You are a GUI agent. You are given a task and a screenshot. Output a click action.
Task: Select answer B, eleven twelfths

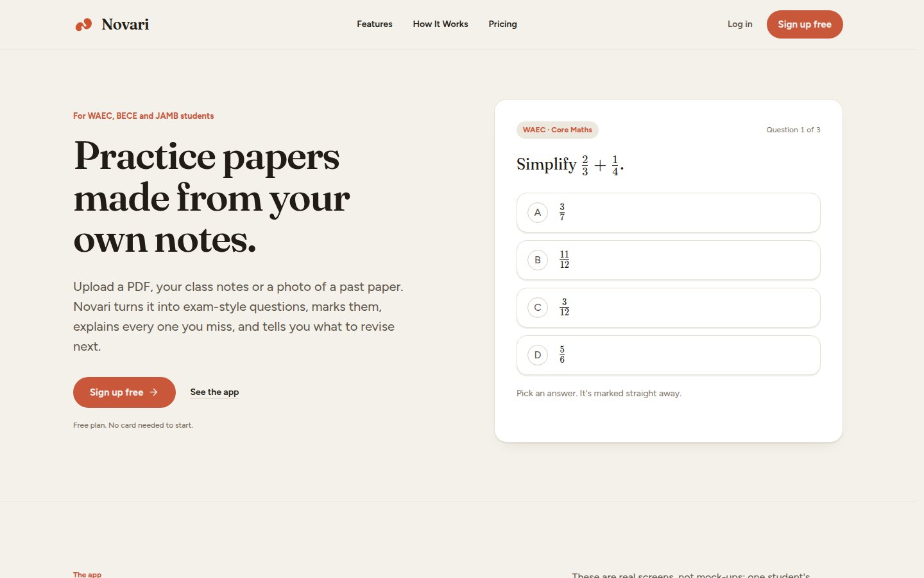coord(668,260)
